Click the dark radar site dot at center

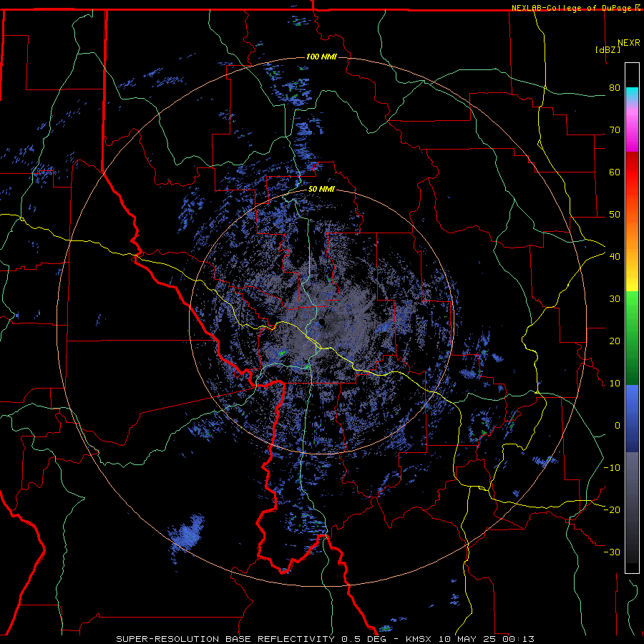click(321, 321)
